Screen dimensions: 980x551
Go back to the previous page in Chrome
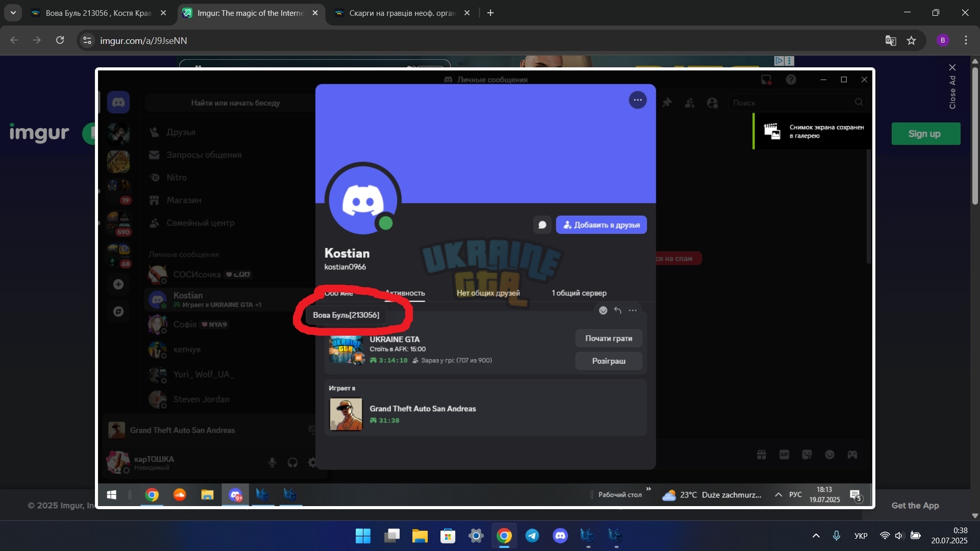click(14, 40)
